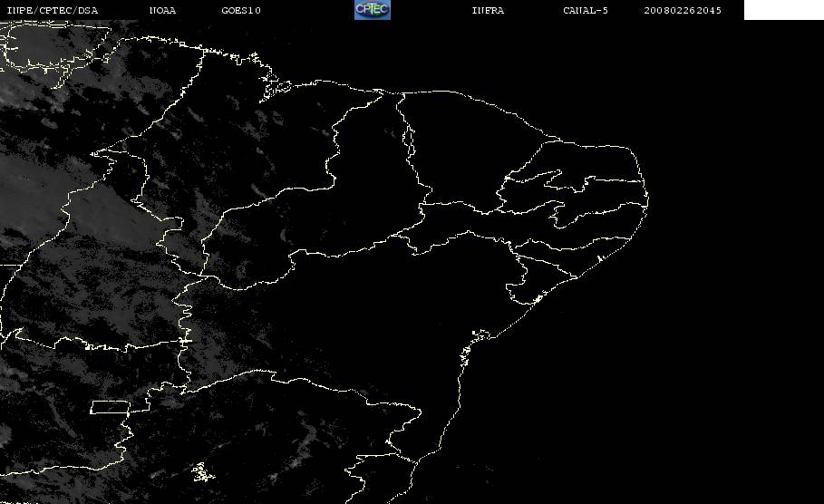Click the CPTEC logo in the header

click(x=372, y=9)
